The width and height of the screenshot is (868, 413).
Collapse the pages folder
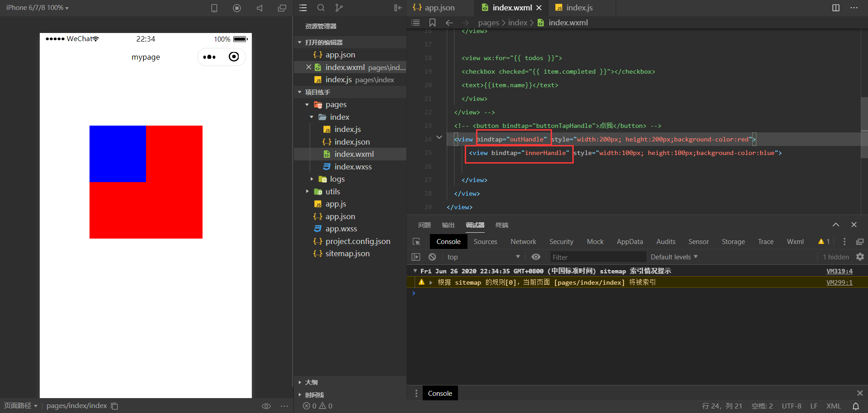(307, 105)
